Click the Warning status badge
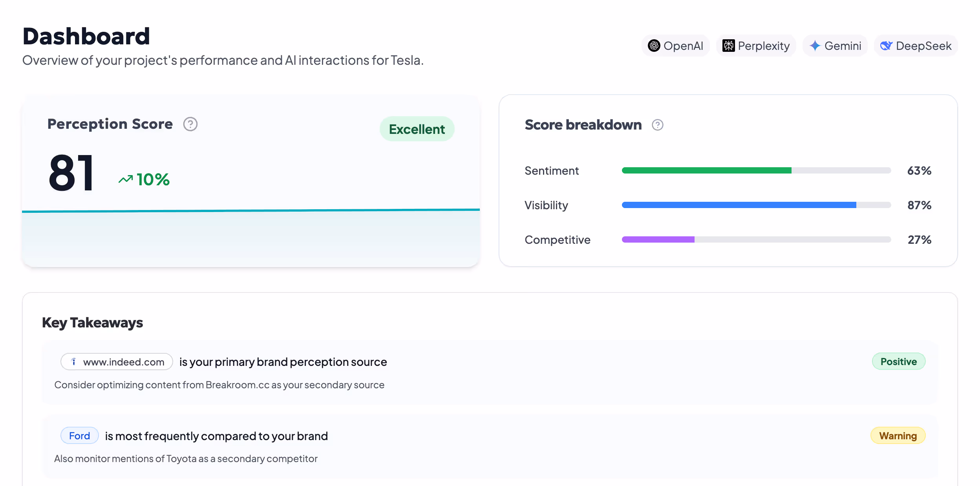Image resolution: width=980 pixels, height=486 pixels. pyautogui.click(x=898, y=436)
